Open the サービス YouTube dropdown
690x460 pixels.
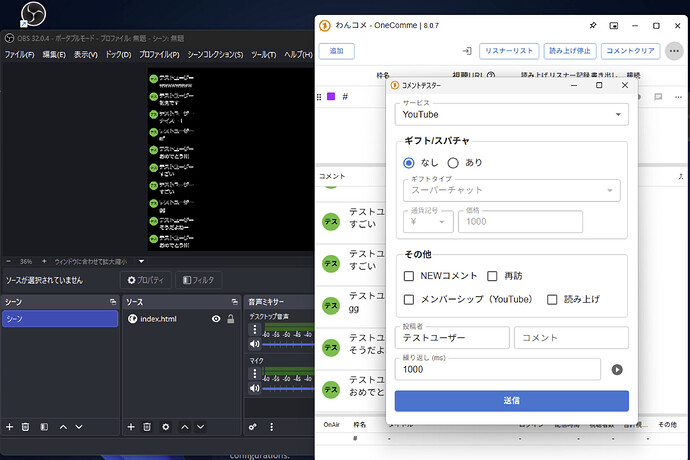511,114
